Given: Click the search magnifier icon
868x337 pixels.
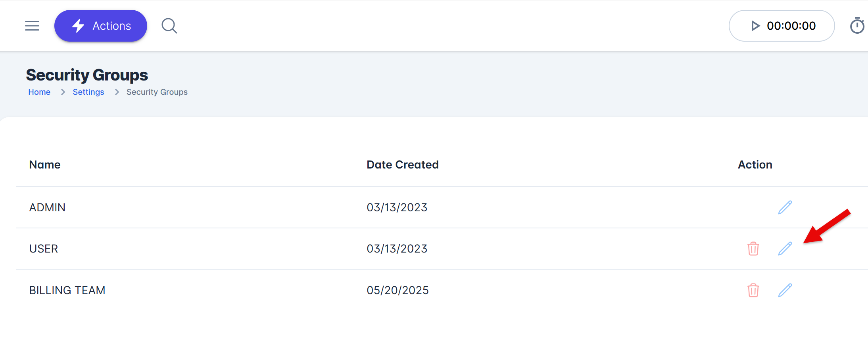Looking at the screenshot, I should tap(169, 26).
